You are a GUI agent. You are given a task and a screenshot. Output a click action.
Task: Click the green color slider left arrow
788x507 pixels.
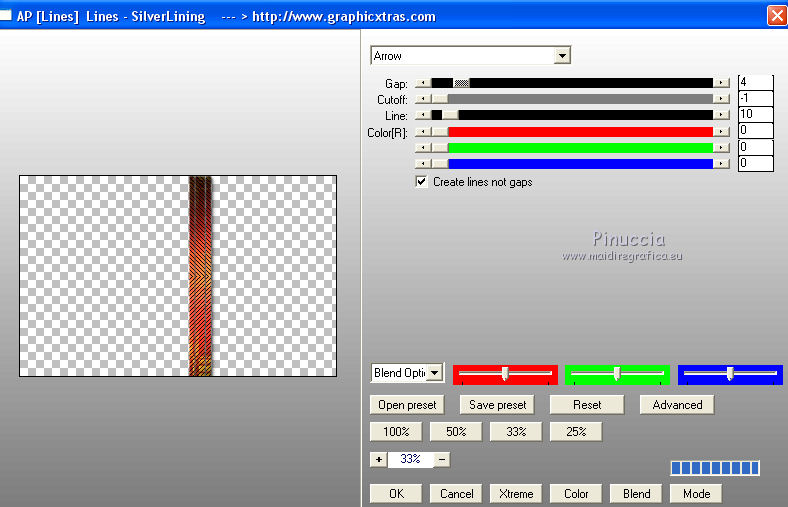[423, 148]
